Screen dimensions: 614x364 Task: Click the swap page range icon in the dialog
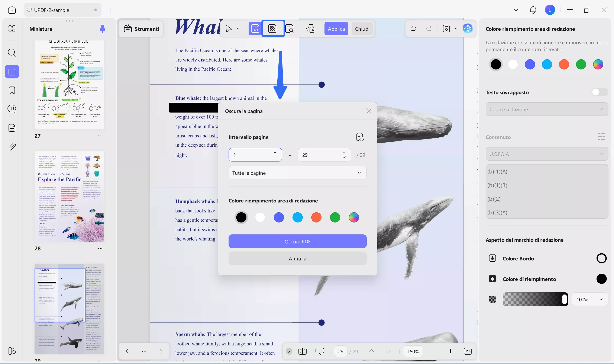point(360,137)
